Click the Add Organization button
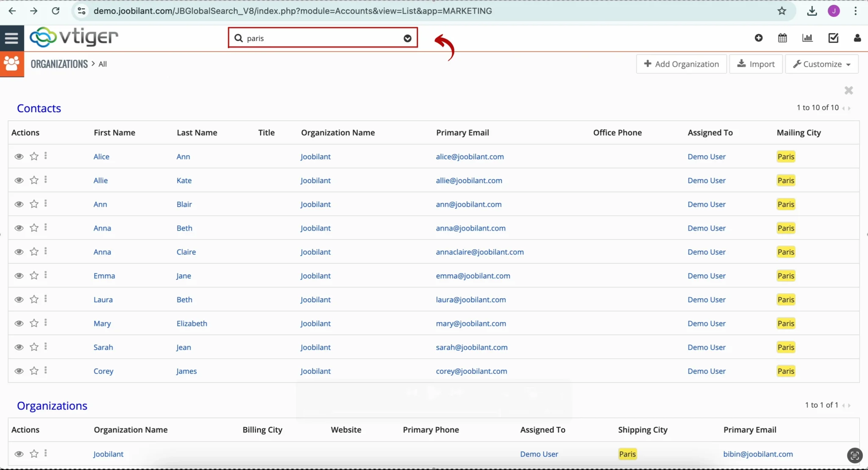Image resolution: width=868 pixels, height=470 pixels. tap(681, 64)
